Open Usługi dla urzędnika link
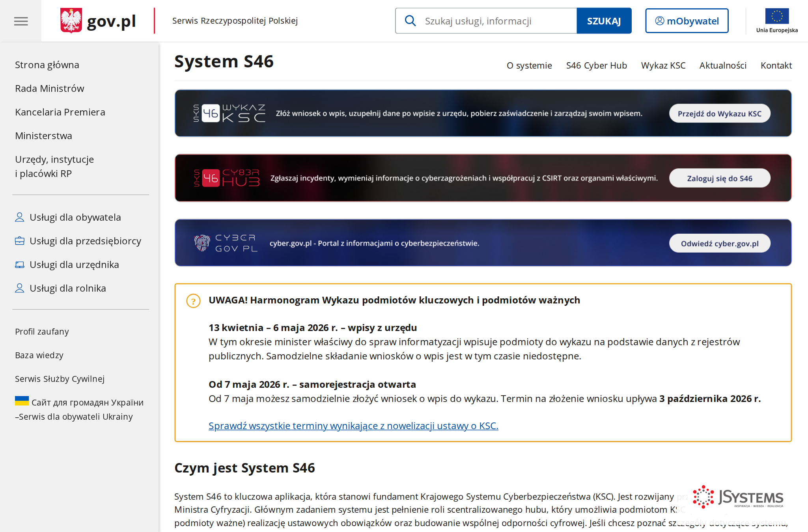 point(67,264)
